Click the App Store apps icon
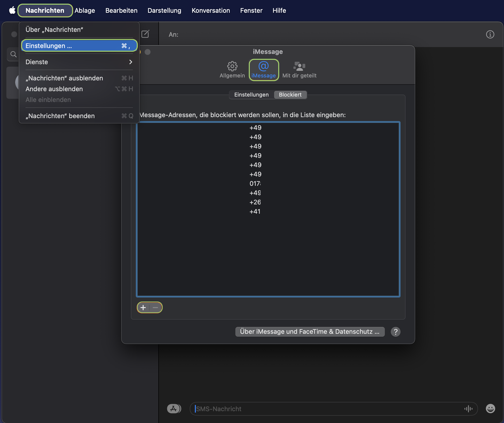504x423 pixels. click(x=174, y=409)
